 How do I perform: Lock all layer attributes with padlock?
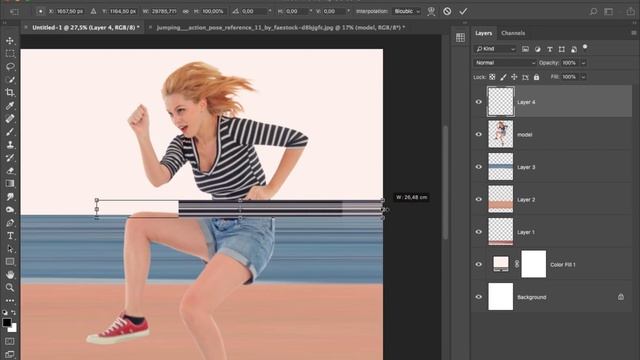click(x=536, y=77)
